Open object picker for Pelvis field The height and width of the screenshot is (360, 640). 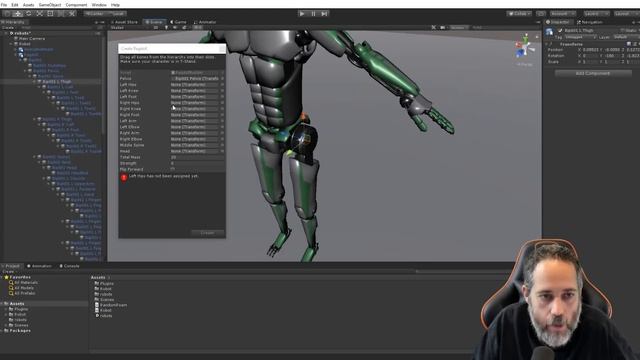[222, 78]
